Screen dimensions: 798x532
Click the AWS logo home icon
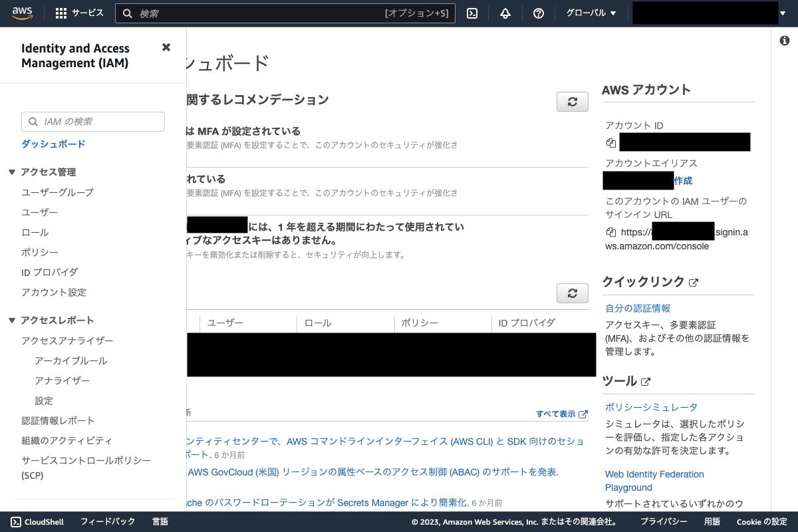pyautogui.click(x=22, y=13)
